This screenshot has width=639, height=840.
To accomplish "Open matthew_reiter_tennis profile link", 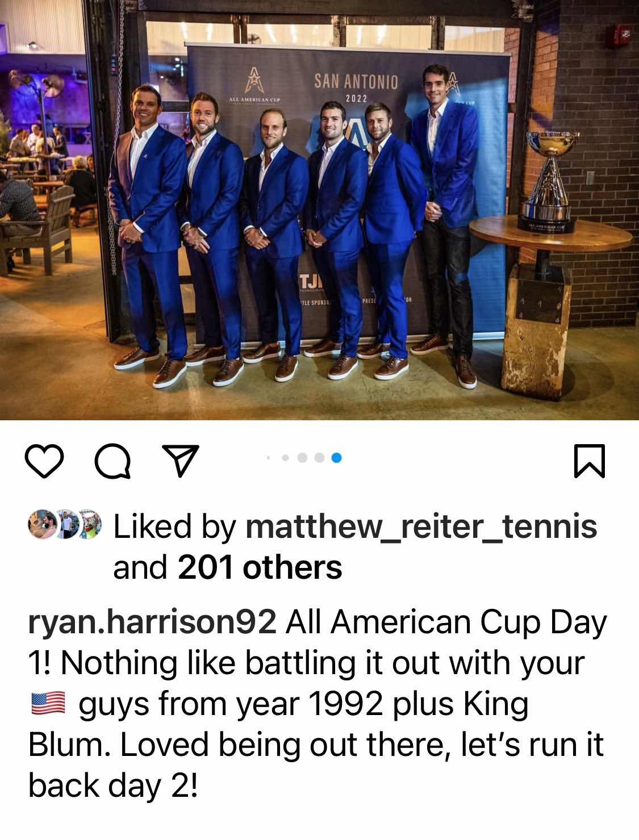I will tap(421, 526).
